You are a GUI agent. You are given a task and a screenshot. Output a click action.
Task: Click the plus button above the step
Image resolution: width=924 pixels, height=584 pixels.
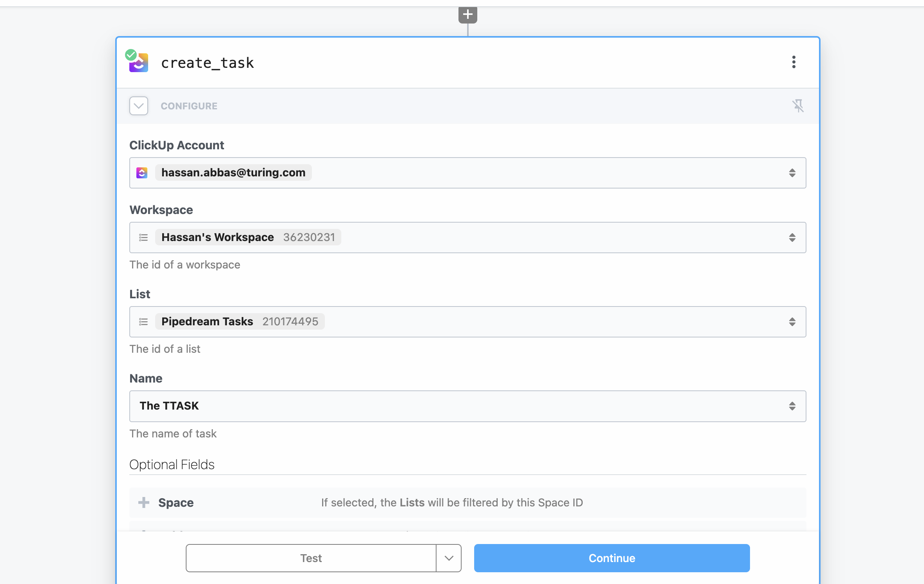pyautogui.click(x=468, y=14)
